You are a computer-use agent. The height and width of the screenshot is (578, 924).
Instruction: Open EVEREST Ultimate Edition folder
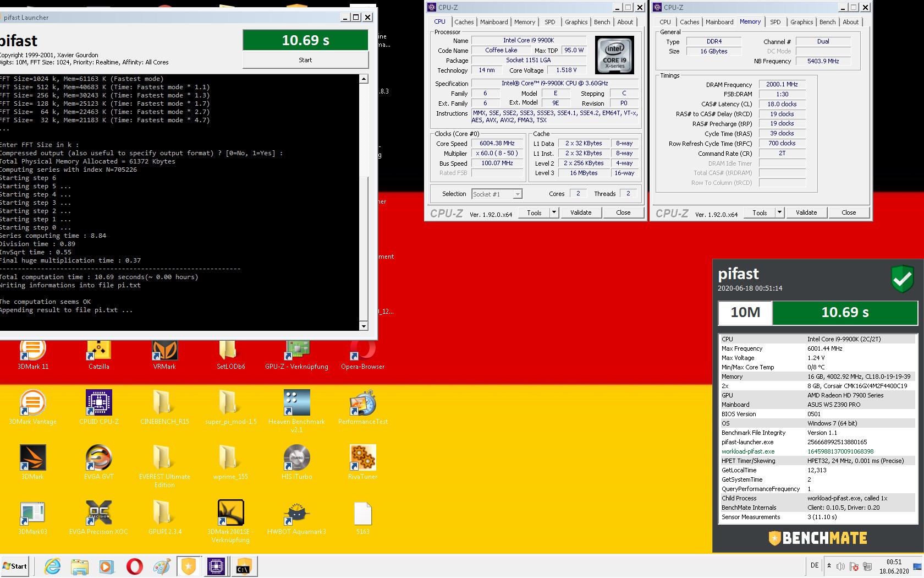pyautogui.click(x=164, y=466)
